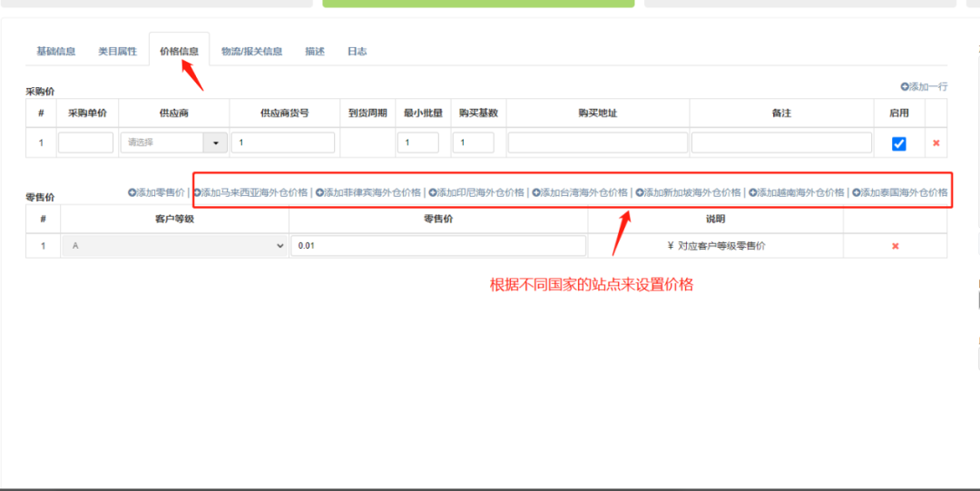Click the 购买地址 input field

click(x=597, y=142)
